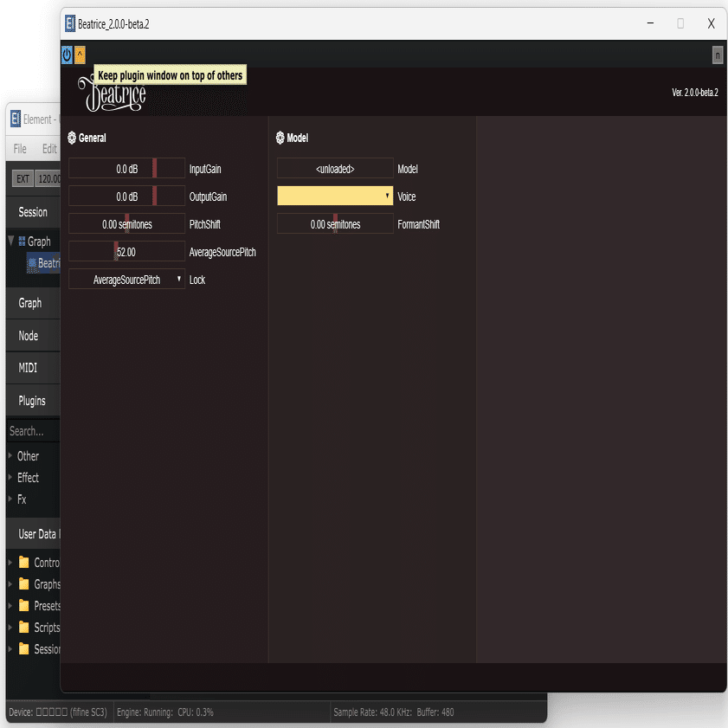This screenshot has width=728, height=728.
Task: Select the Beatrice node in session tree
Action: [44, 263]
